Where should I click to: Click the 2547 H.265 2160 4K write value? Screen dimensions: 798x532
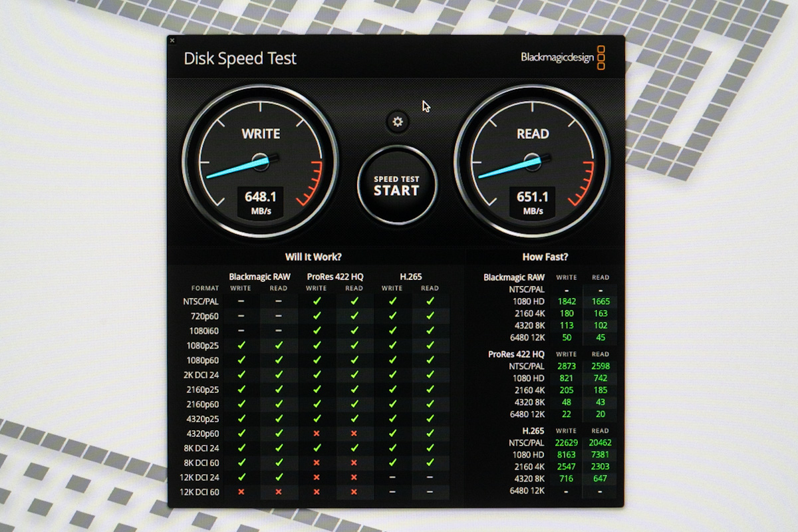point(567,467)
